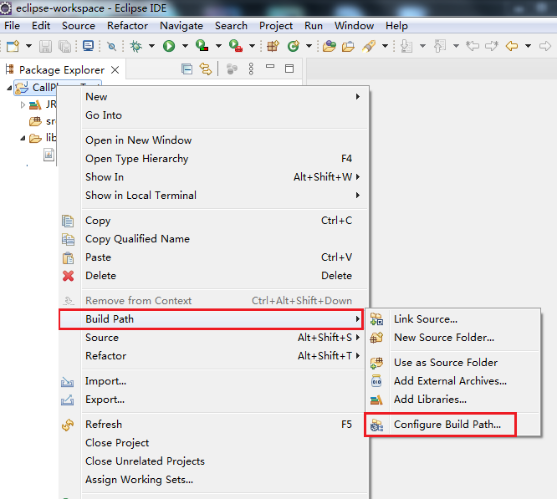Image resolution: width=557 pixels, height=500 pixels.
Task: Expand the JRE System Library tree node
Action: (23, 105)
